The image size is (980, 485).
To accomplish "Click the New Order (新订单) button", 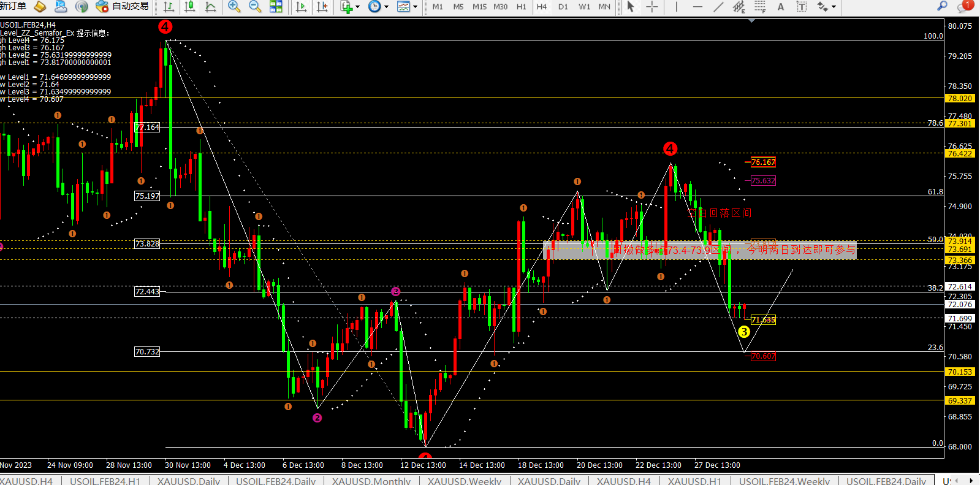I will pos(13,6).
